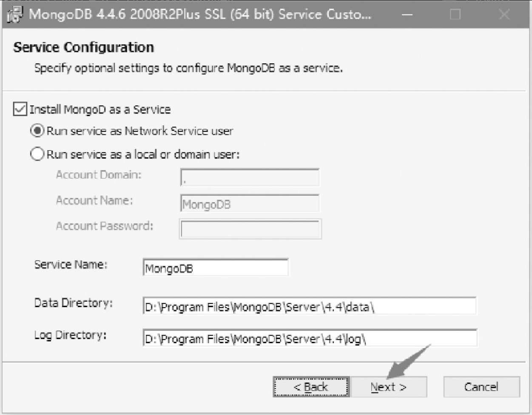Click the Account Password input box
The image size is (532, 415).
click(x=250, y=229)
